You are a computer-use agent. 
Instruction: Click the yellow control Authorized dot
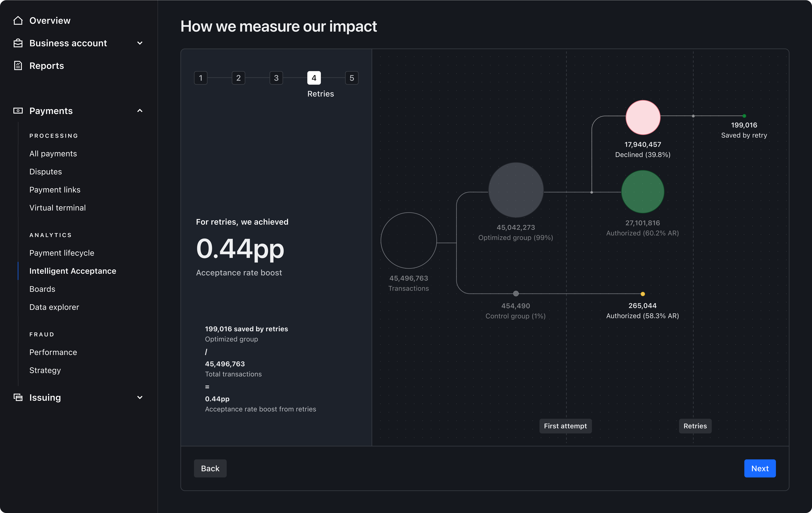coord(643,294)
